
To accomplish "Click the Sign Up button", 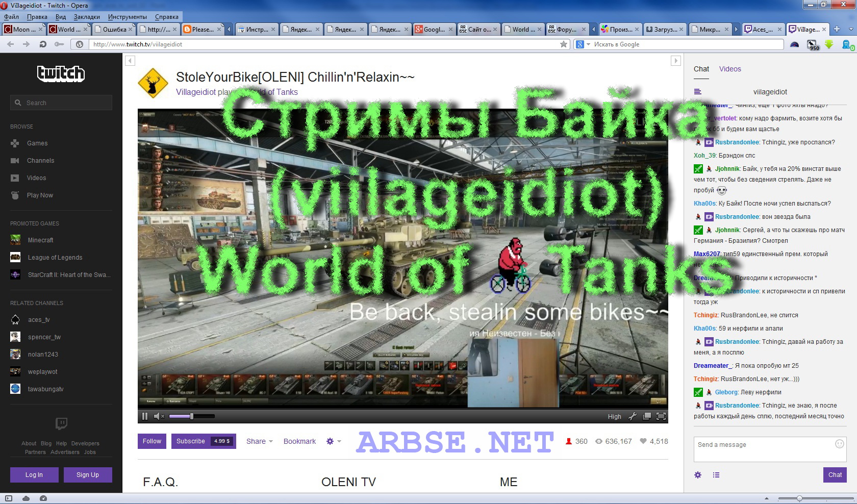I will tap(88, 475).
